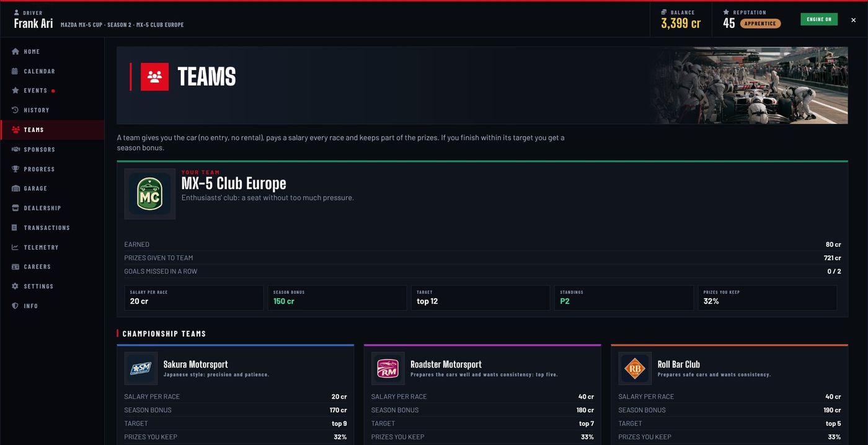The height and width of the screenshot is (445, 868).
Task: Go to the Events section
Action: (52, 90)
